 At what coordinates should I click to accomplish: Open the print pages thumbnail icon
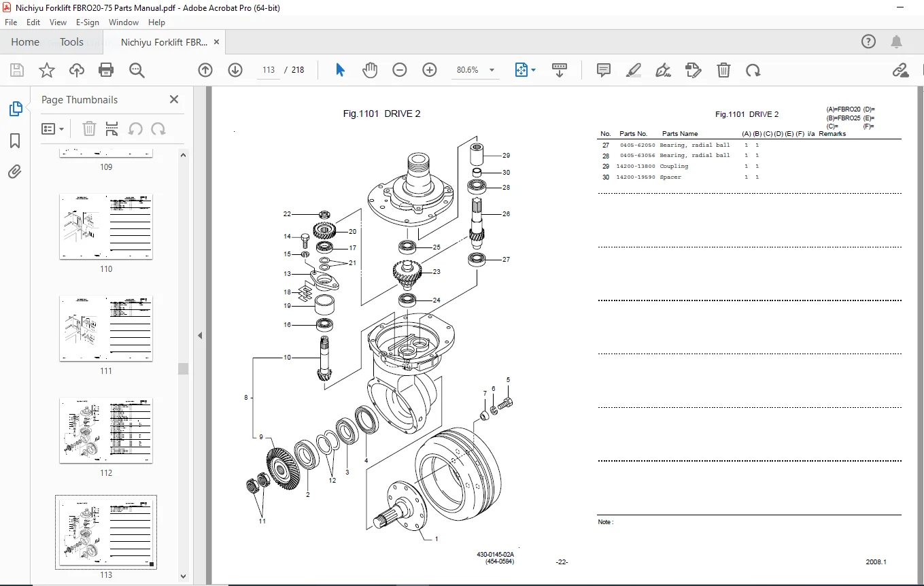[x=112, y=128]
